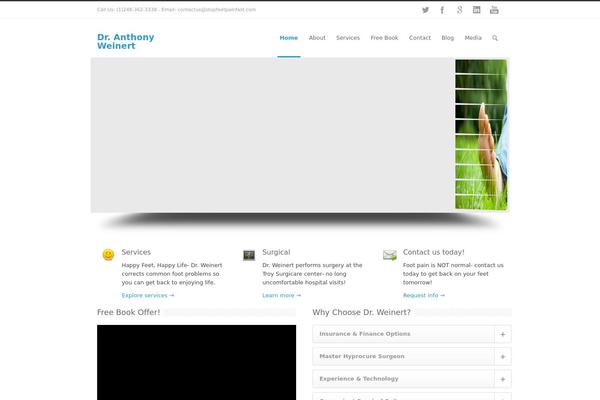Click the search magnifier icon in navigation
The image size is (600, 400).
(x=495, y=38)
